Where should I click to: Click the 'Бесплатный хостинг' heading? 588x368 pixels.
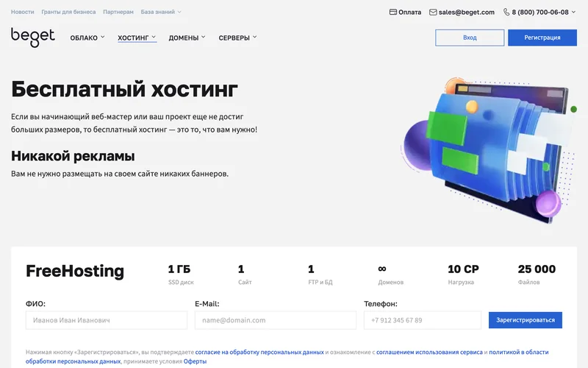pos(124,89)
